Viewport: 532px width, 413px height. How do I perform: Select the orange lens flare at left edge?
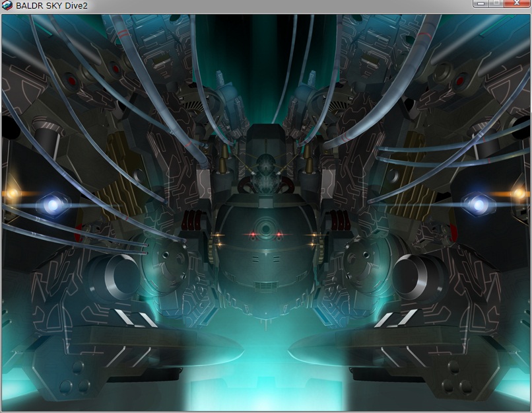11,193
